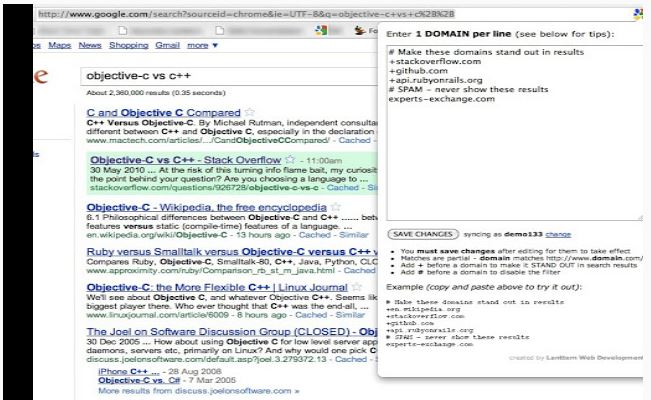
Task: Open the Maps link
Action: coord(60,45)
